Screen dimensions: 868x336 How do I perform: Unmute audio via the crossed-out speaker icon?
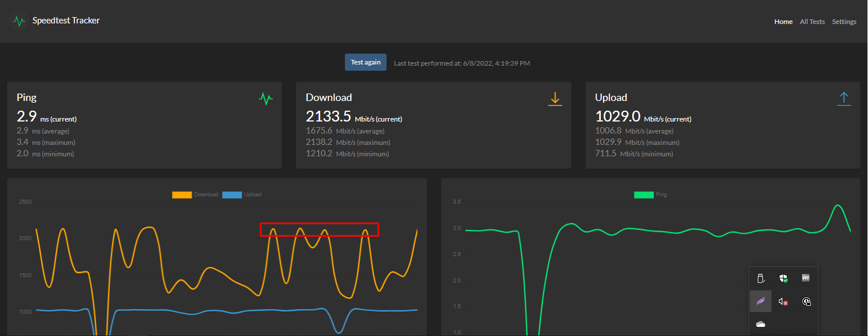coord(783,301)
